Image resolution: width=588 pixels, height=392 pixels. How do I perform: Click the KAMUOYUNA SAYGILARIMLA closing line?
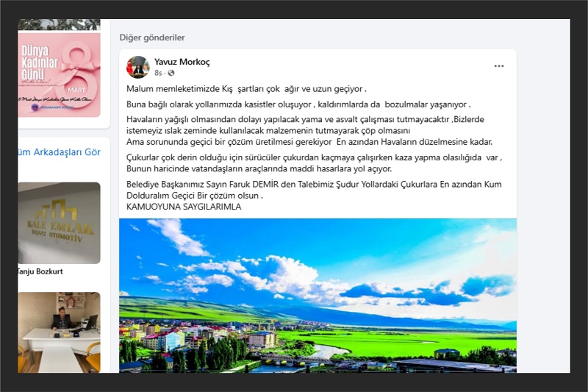184,207
